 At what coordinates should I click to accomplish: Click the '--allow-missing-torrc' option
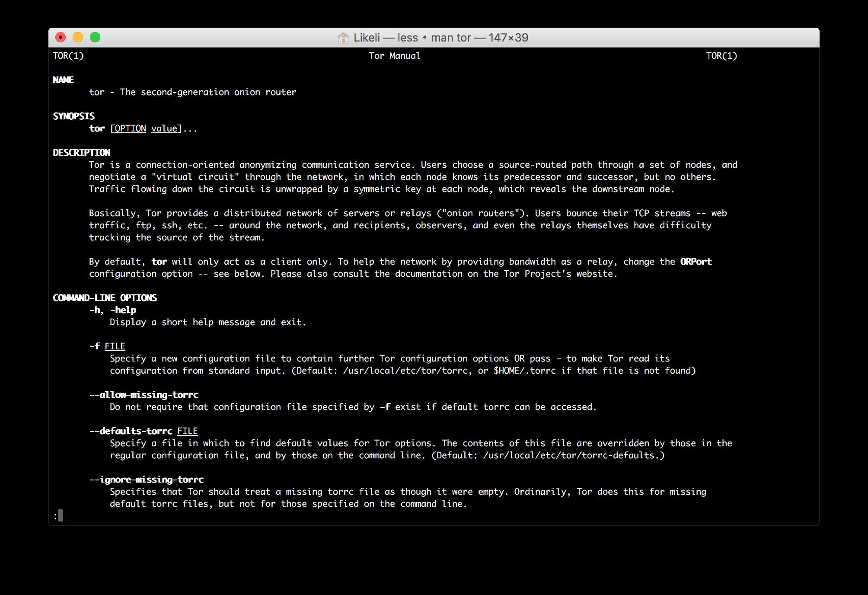[x=144, y=395]
